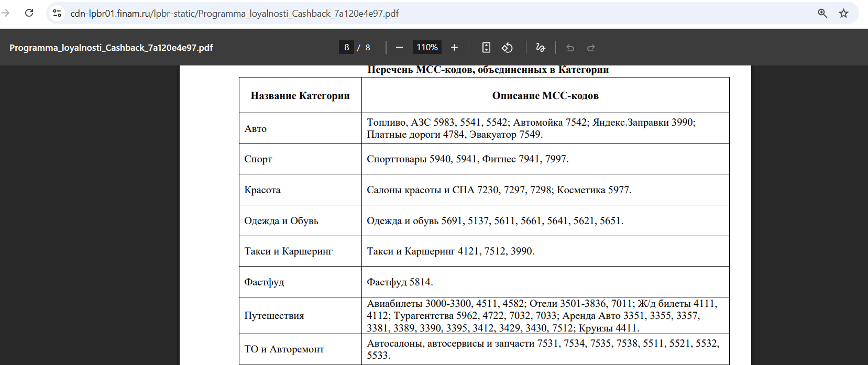Zoom out the PDF with minus button

tap(399, 48)
